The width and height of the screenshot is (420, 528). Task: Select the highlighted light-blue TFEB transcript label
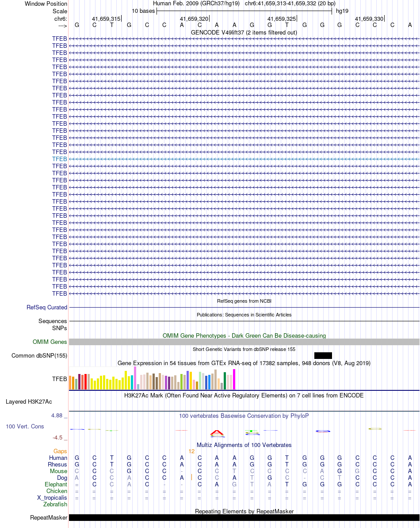[60, 159]
